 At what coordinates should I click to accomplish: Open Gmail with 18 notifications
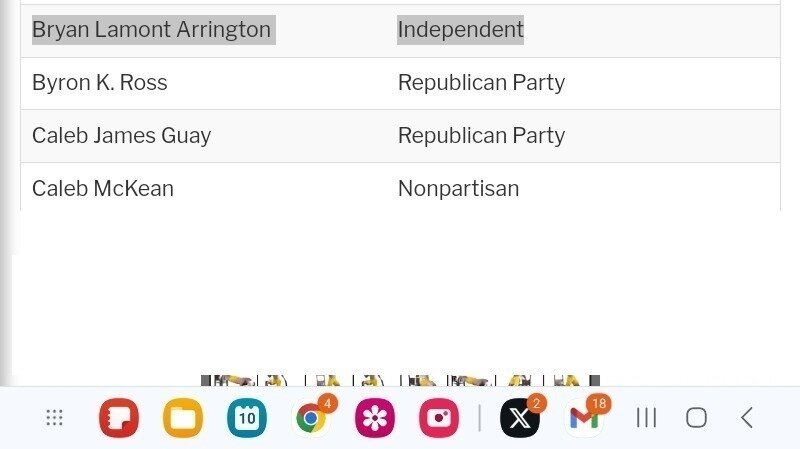tap(584, 418)
